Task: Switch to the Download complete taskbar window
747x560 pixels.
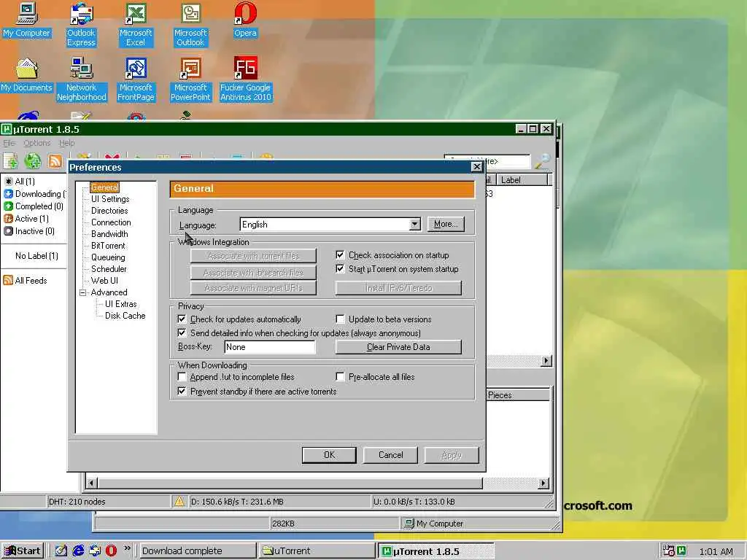Action: tap(197, 551)
